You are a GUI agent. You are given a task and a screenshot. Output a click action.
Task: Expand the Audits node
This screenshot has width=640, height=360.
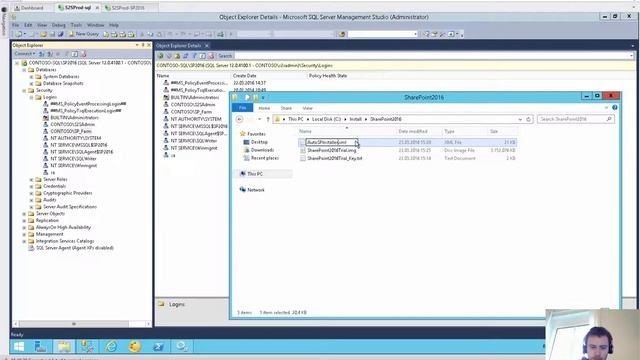[31, 200]
